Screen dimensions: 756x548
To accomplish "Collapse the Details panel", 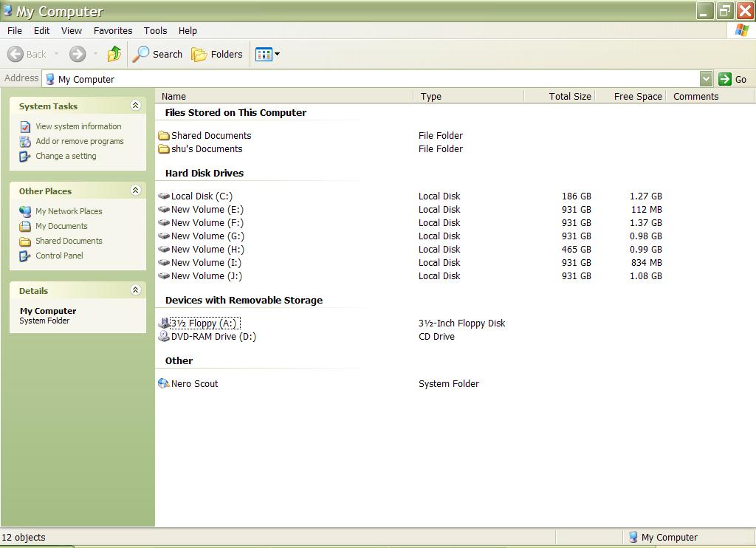I will pos(136,290).
